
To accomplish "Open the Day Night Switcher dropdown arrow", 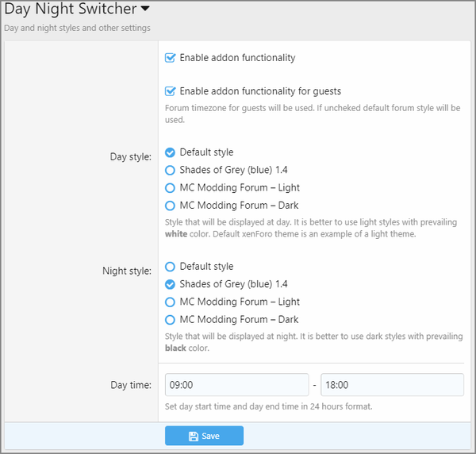I will click(x=145, y=9).
